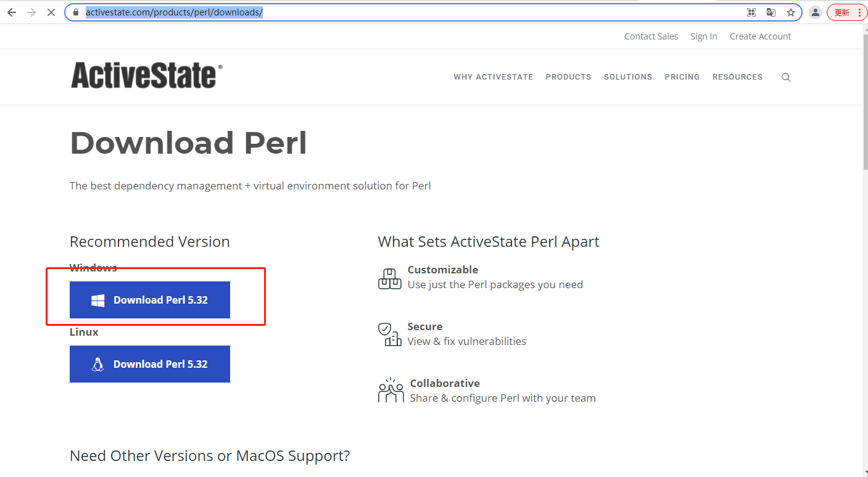Viewport: 868px width, 477px height.
Task: Open site security info via the padlock icon
Action: tap(75, 12)
